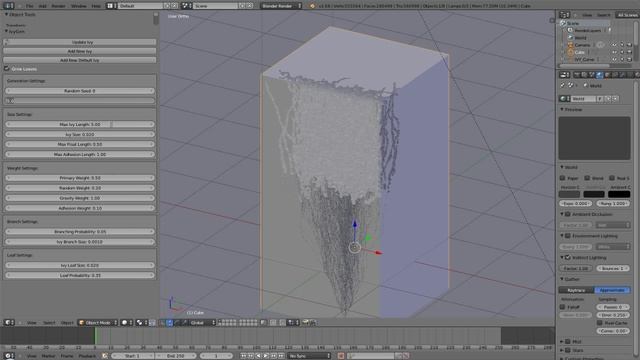The image size is (640, 360).
Task: Select the Cube item in outliner
Action: 580,52
